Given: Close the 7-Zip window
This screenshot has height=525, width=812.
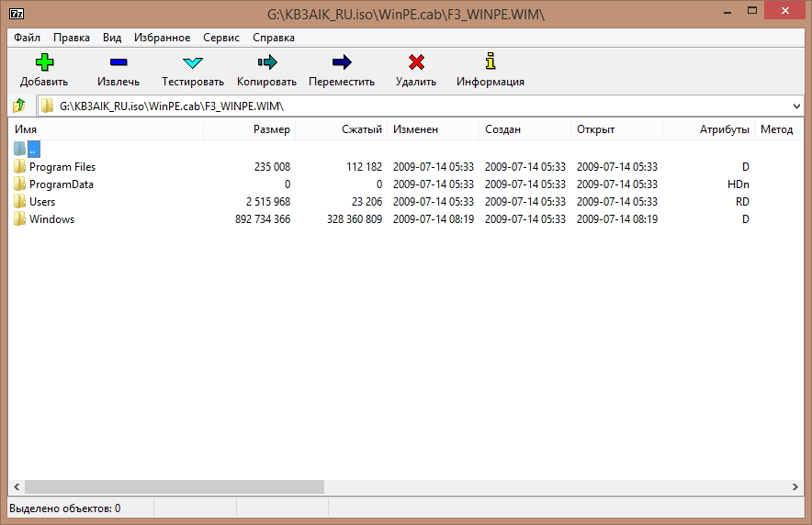Looking at the screenshot, I should [785, 10].
